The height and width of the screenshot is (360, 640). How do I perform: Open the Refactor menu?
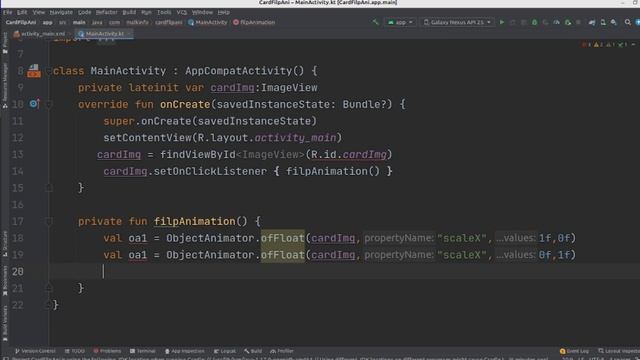click(x=107, y=12)
